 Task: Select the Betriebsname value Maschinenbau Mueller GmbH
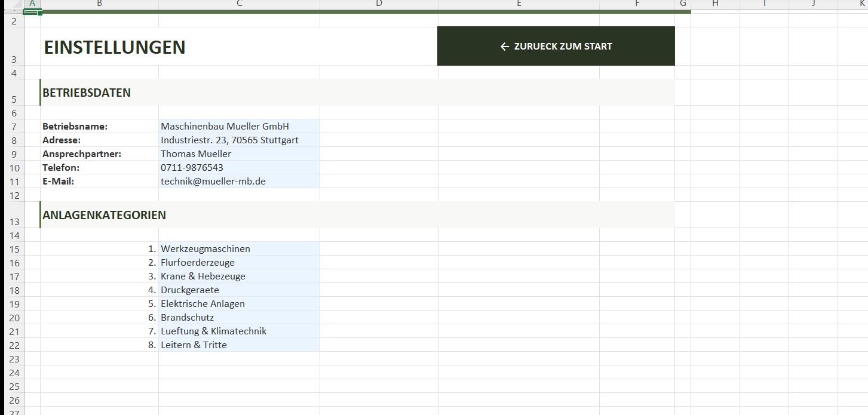pyautogui.click(x=239, y=126)
